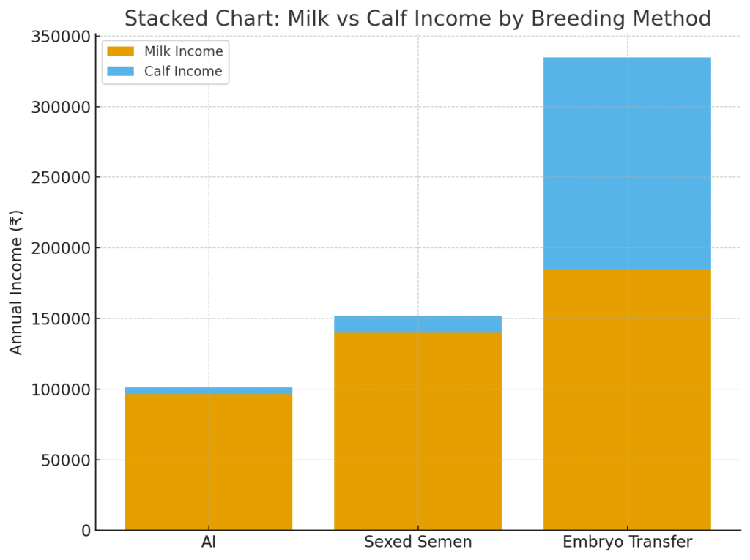Image resolution: width=750 pixels, height=560 pixels.
Task: Click the 100000 y-axis tick label
Action: pyautogui.click(x=62, y=389)
